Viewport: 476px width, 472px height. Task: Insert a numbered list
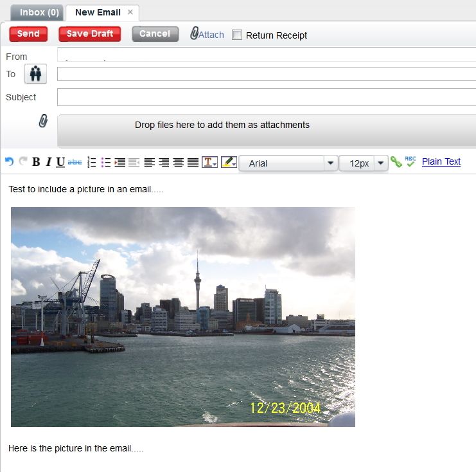(92, 163)
